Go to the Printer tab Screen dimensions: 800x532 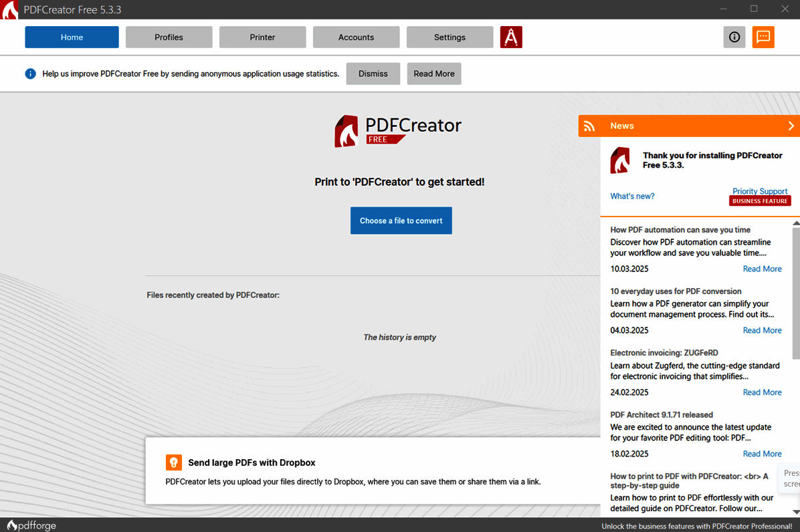click(x=263, y=37)
